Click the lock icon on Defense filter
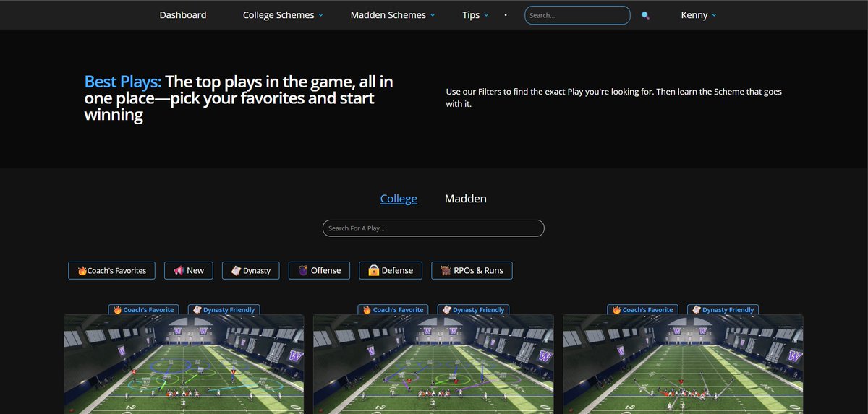Screen dimensions: 868x414 coord(373,270)
